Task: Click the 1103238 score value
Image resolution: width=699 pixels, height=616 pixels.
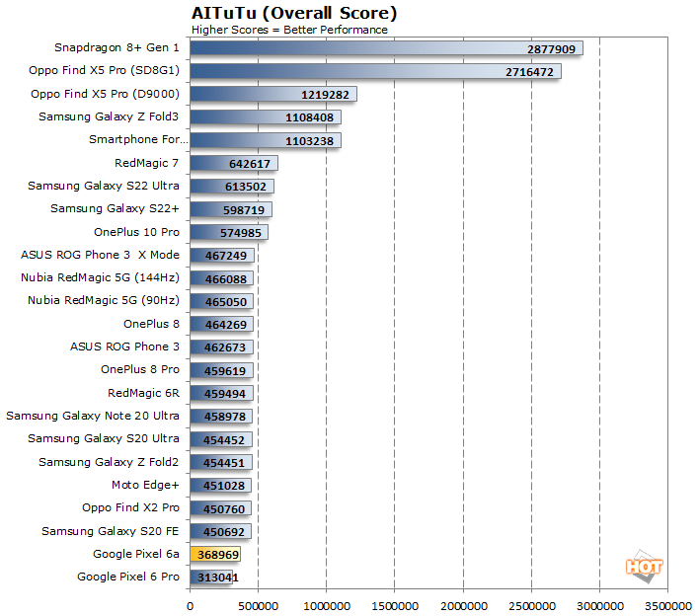Action: pyautogui.click(x=309, y=141)
